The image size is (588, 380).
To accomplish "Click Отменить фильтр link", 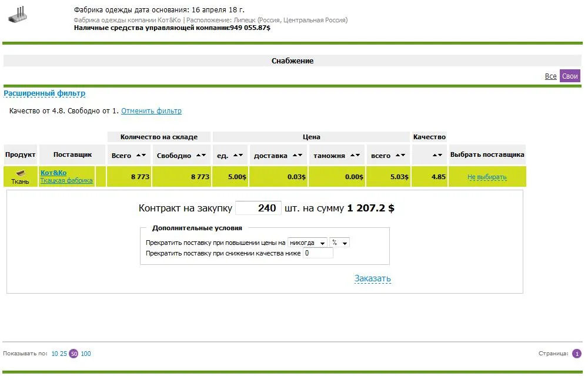I will (x=151, y=111).
